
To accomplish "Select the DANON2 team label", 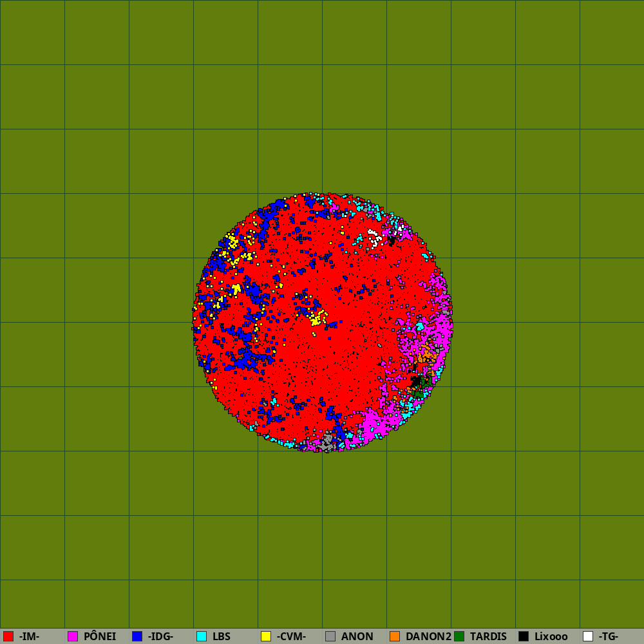I will 428,637.
